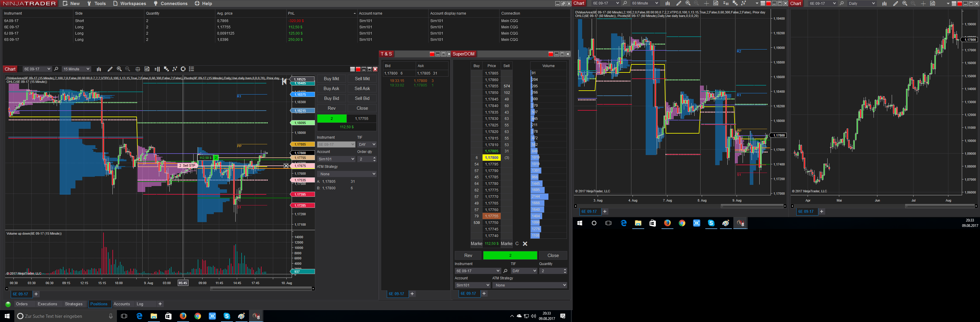Enable the crosshair on the 60 Minute chart
The height and width of the screenshot is (322, 980).
point(707,3)
